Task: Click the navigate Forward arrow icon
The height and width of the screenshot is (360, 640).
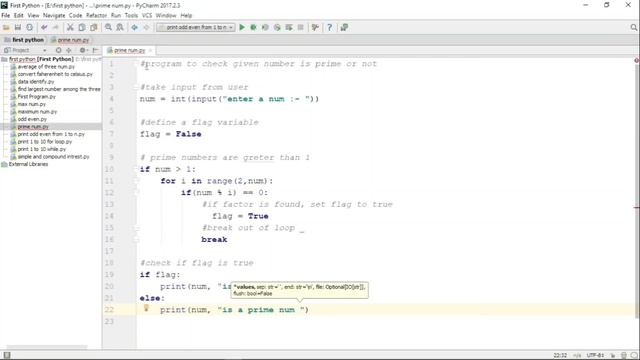Action: point(146,27)
